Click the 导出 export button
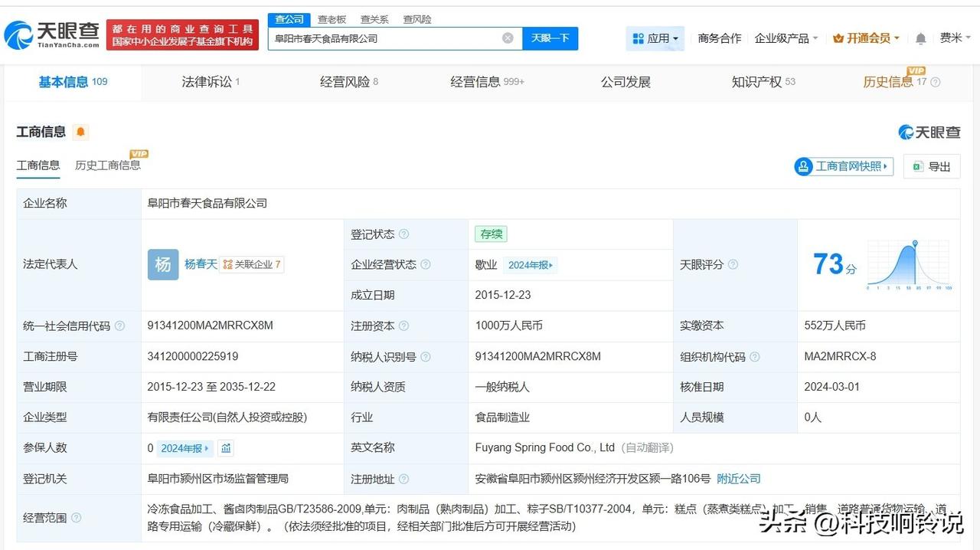 point(932,166)
